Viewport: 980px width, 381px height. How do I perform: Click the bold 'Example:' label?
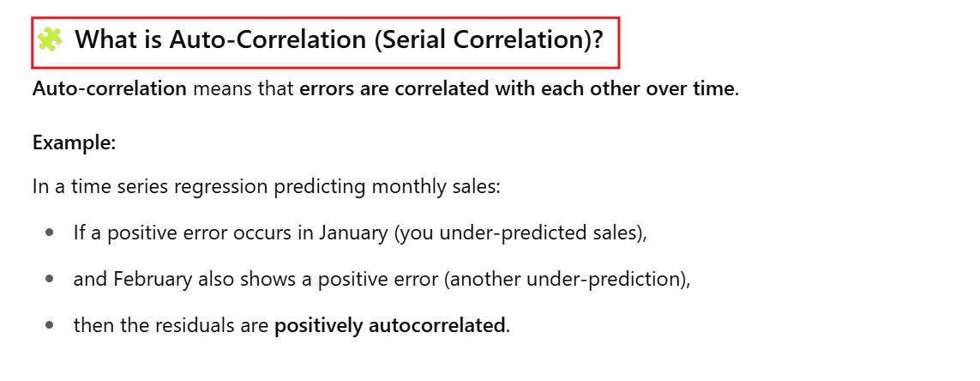coord(74,143)
